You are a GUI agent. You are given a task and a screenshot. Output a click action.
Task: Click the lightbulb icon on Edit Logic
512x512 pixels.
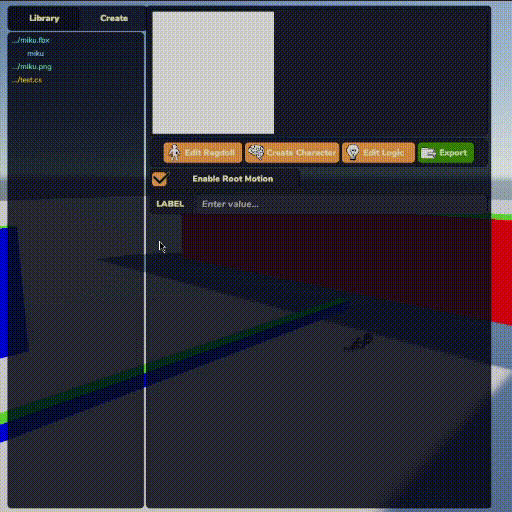353,153
